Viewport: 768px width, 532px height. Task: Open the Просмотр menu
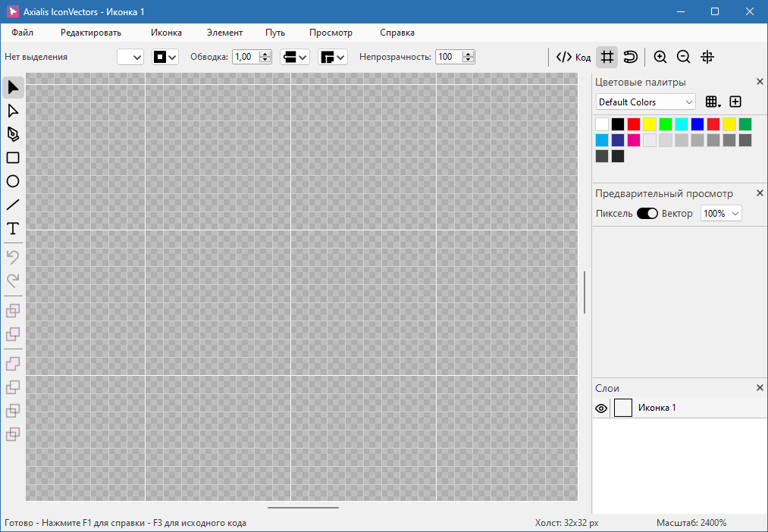331,33
